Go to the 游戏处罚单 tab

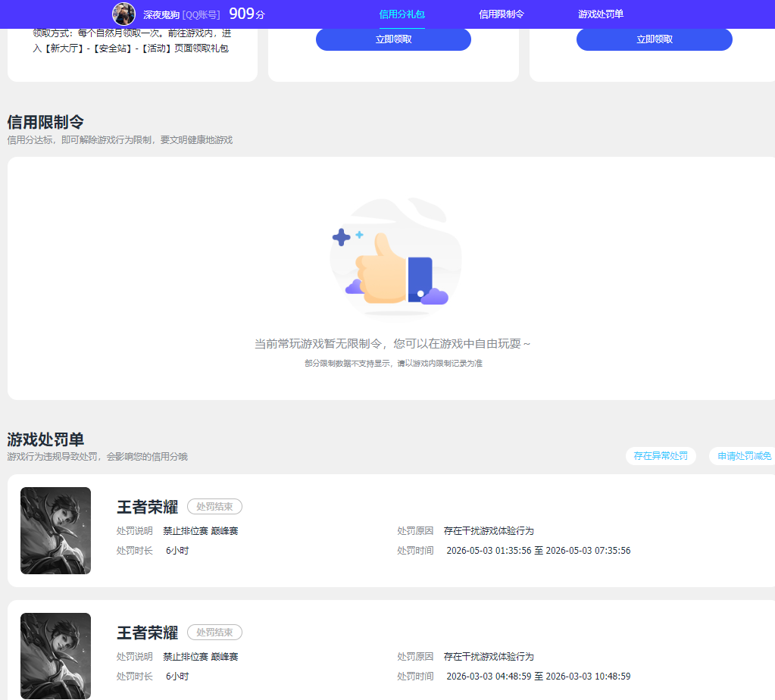point(601,14)
